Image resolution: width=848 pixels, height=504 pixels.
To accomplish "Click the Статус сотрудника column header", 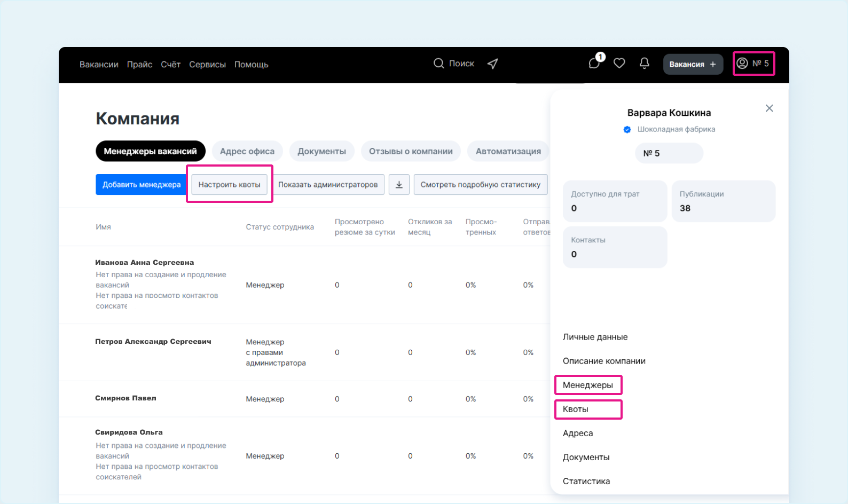I will tap(280, 227).
